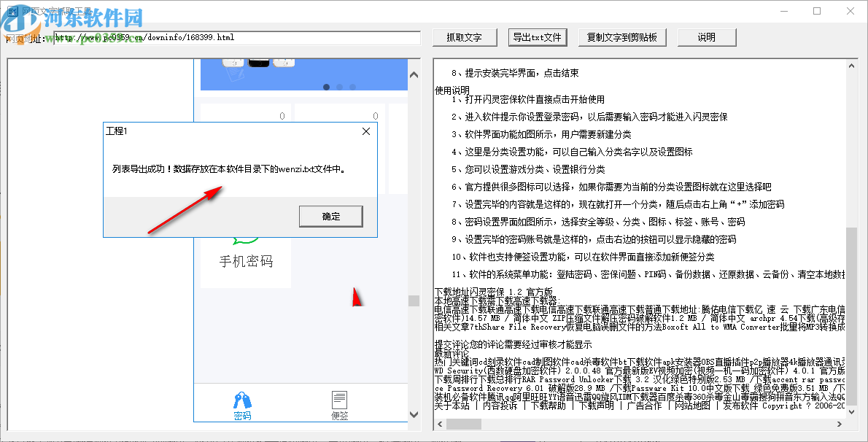Copy text via 复制文字到剪贴板 button
Viewport: 868px width, 442px height.
point(623,36)
